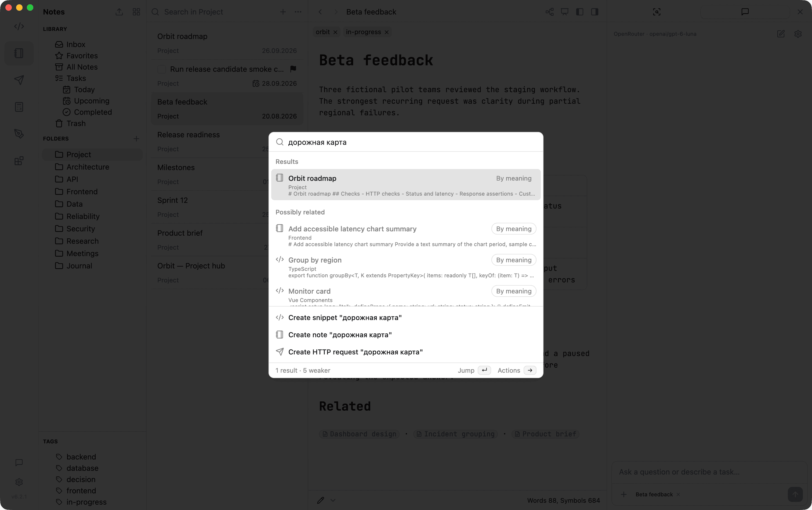812x510 pixels.
Task: Open the pen drawing tool icon in rail
Action: [x=19, y=134]
